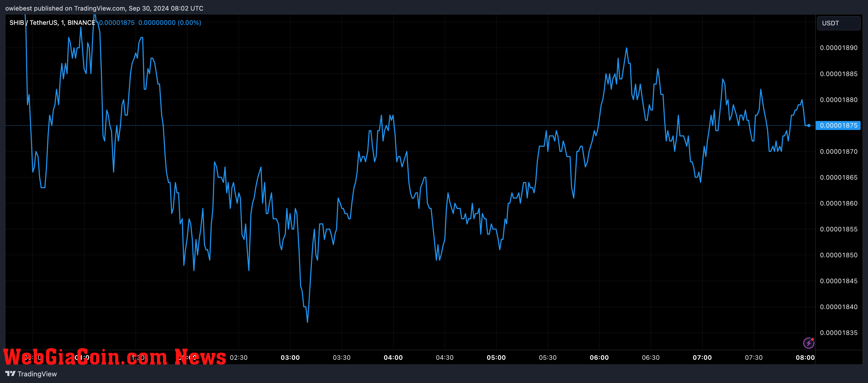Viewport: 868px width, 383px height.
Task: Click the 0.00001860 price axis label
Action: click(839, 203)
